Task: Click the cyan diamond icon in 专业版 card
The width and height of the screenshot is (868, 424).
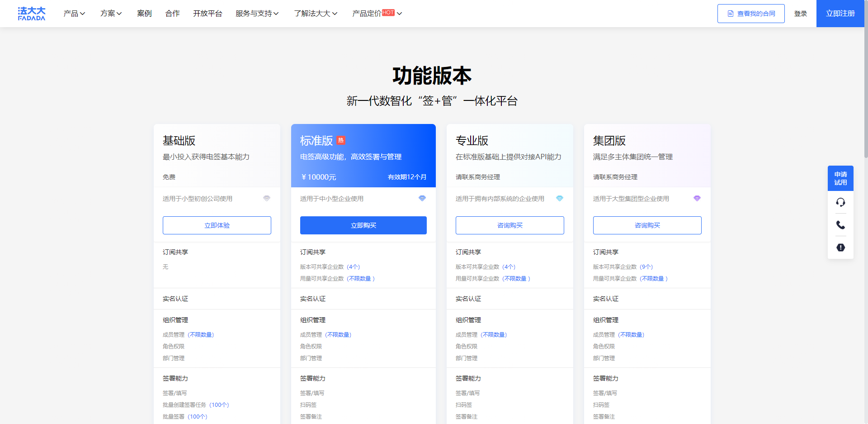Action: tap(560, 198)
